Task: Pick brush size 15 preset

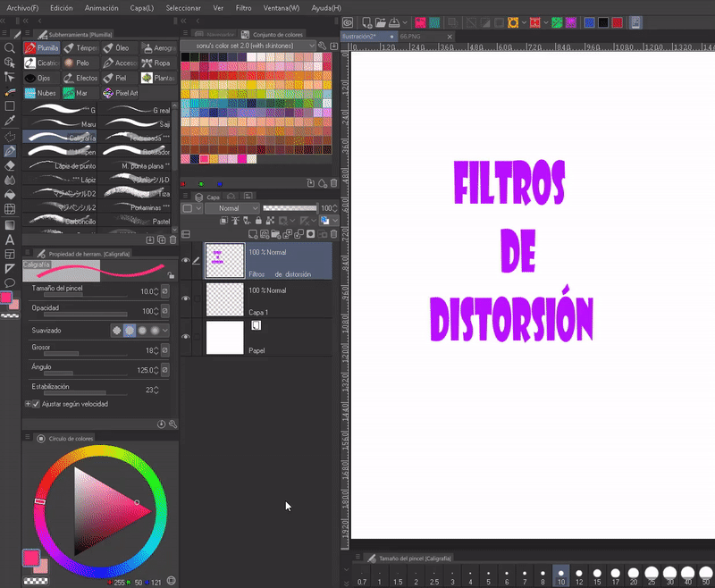Action: click(597, 576)
